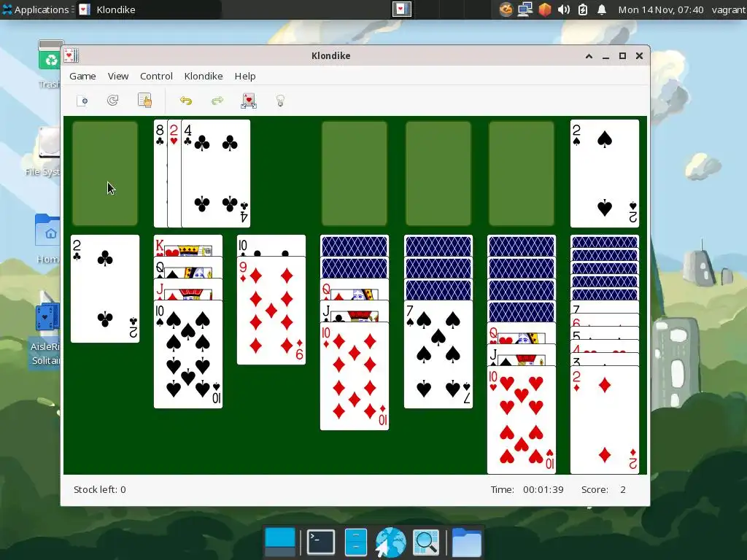Open the vagrant user menu
747x560 pixels.
point(729,9)
